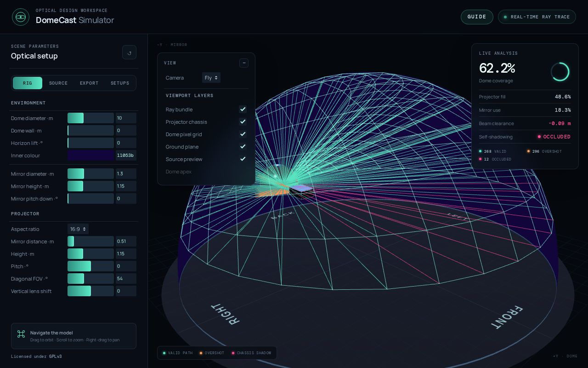Open the EXPORT tab
The height and width of the screenshot is (368, 588).
[89, 83]
